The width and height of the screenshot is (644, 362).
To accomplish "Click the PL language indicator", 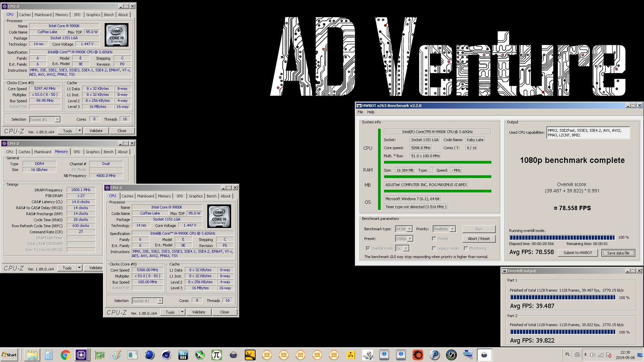I will click(568, 354).
